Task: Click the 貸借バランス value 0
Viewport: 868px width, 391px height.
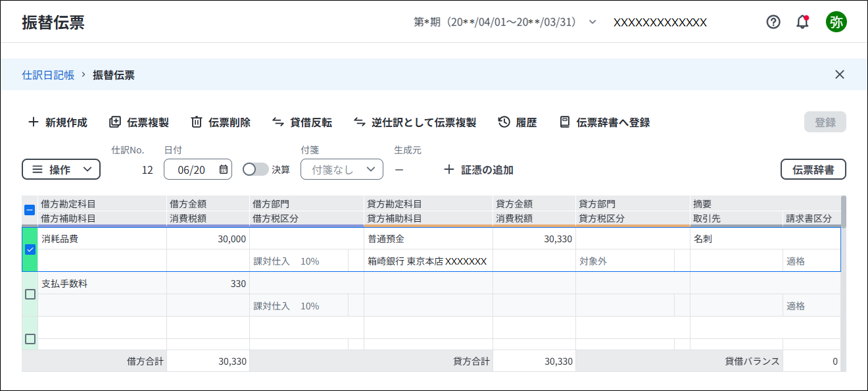Action: tap(811, 361)
